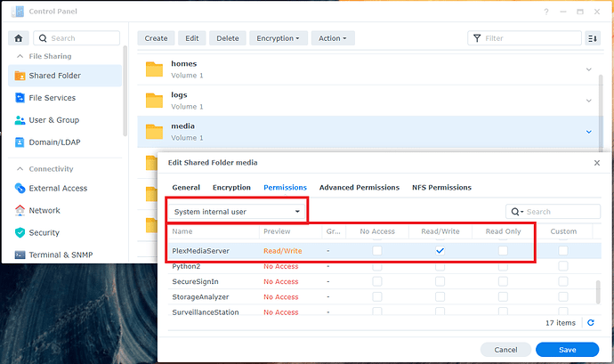Check Custom for PlexMediaServer
This screenshot has width=614, height=364.
click(563, 251)
